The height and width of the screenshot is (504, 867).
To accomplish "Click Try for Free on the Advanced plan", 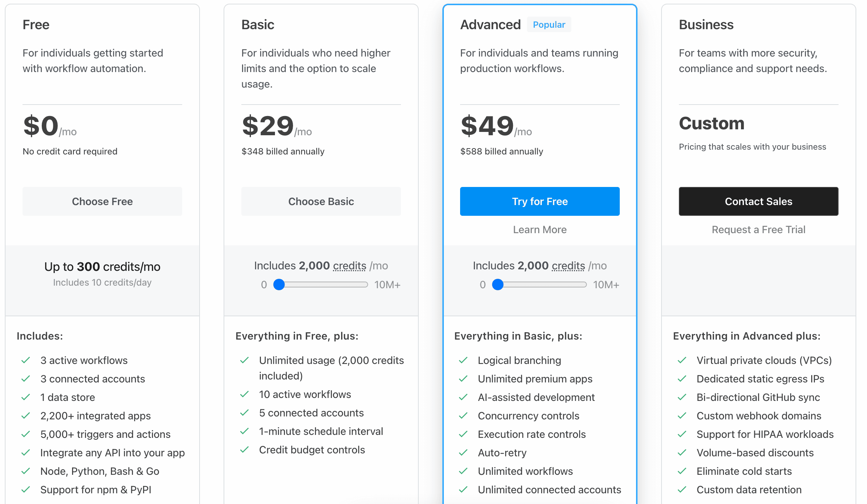I will (540, 201).
